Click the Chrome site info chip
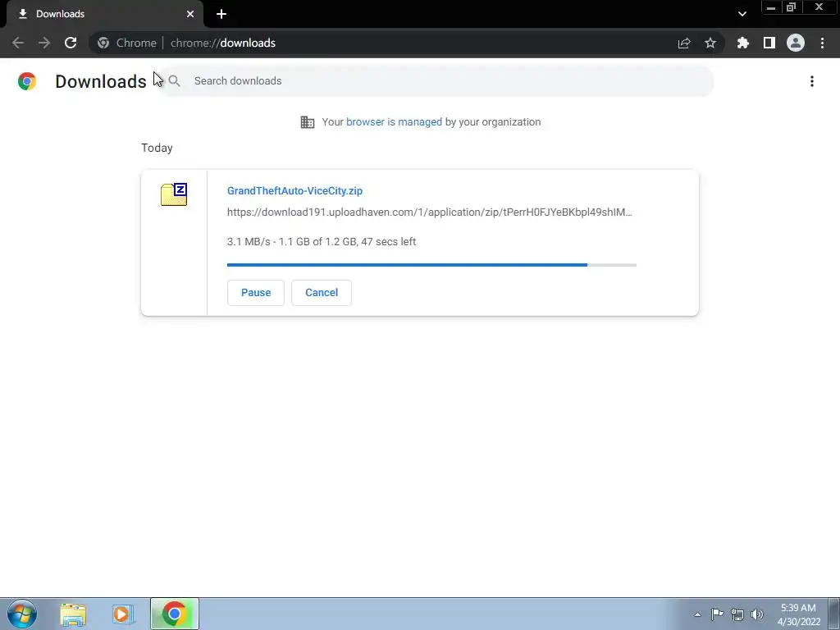This screenshot has width=840, height=630. pos(127,43)
